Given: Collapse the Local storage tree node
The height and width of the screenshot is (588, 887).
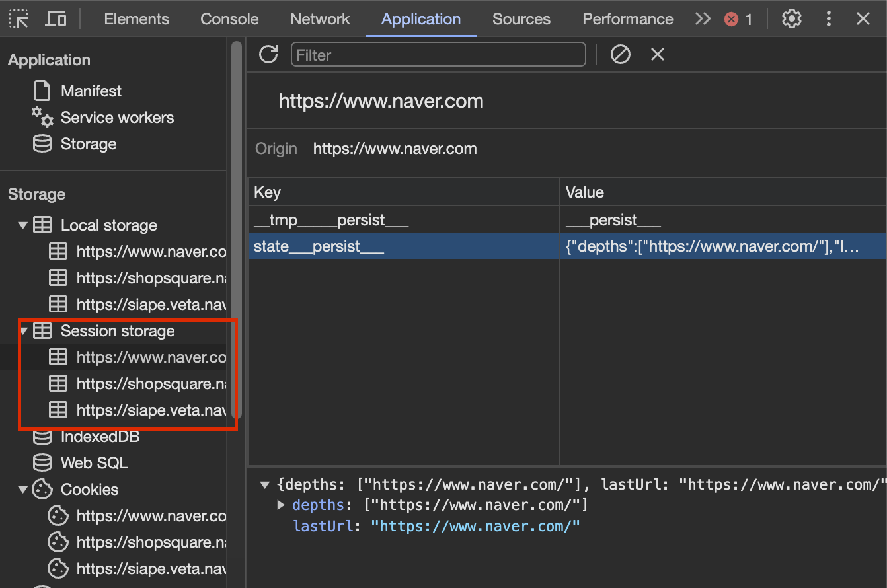Looking at the screenshot, I should (x=23, y=225).
